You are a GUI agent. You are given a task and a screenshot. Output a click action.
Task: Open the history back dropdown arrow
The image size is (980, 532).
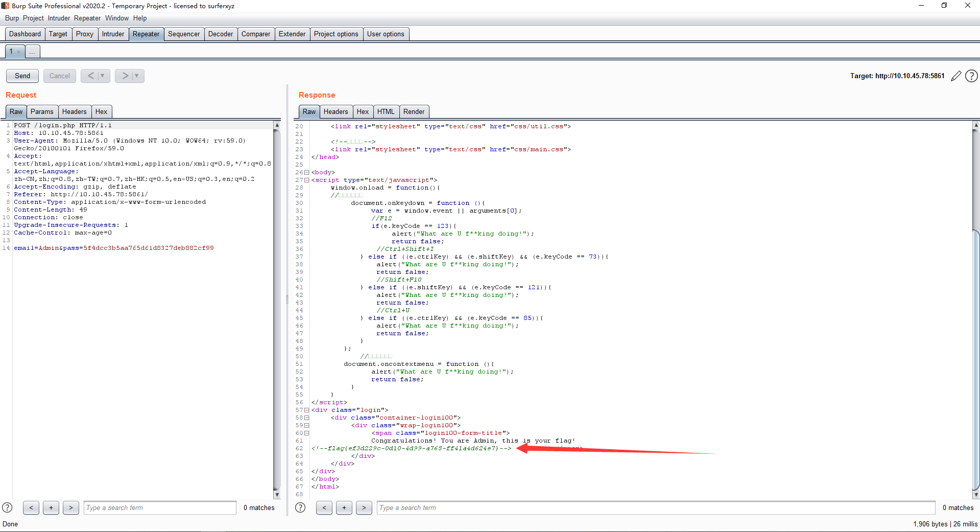[103, 76]
